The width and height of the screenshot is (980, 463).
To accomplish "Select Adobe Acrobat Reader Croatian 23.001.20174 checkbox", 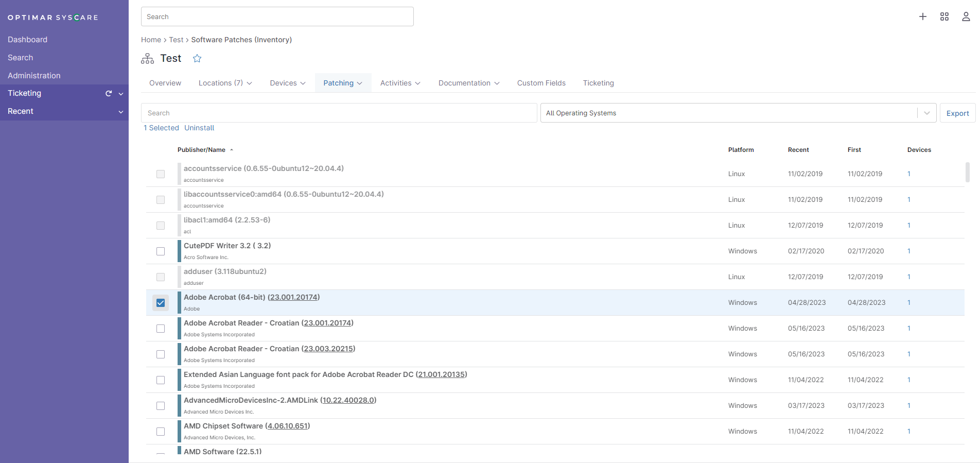I will 161,329.
